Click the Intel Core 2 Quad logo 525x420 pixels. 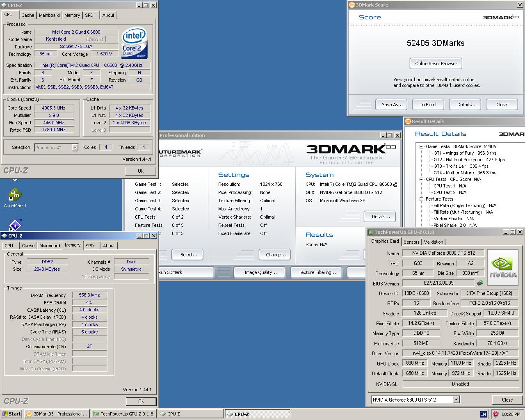tap(135, 43)
